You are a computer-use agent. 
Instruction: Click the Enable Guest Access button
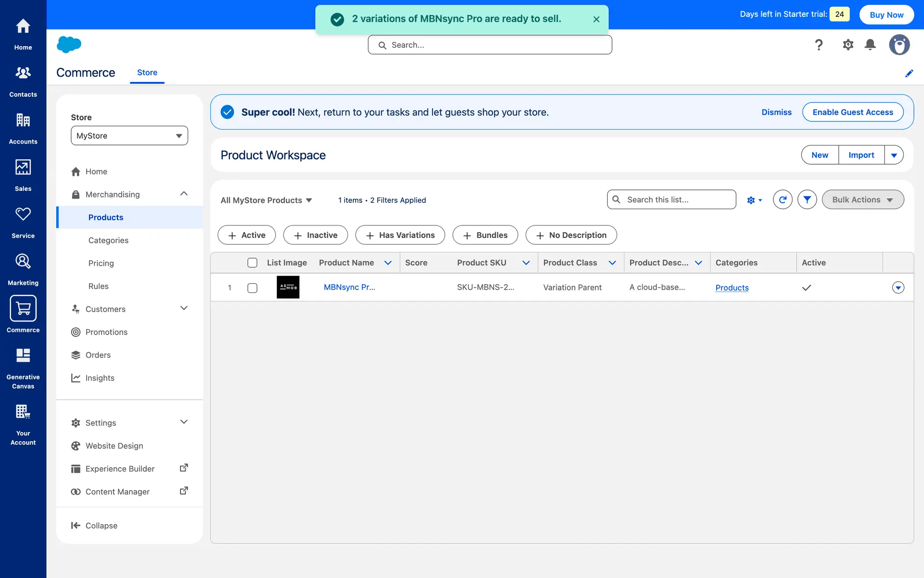coord(852,112)
